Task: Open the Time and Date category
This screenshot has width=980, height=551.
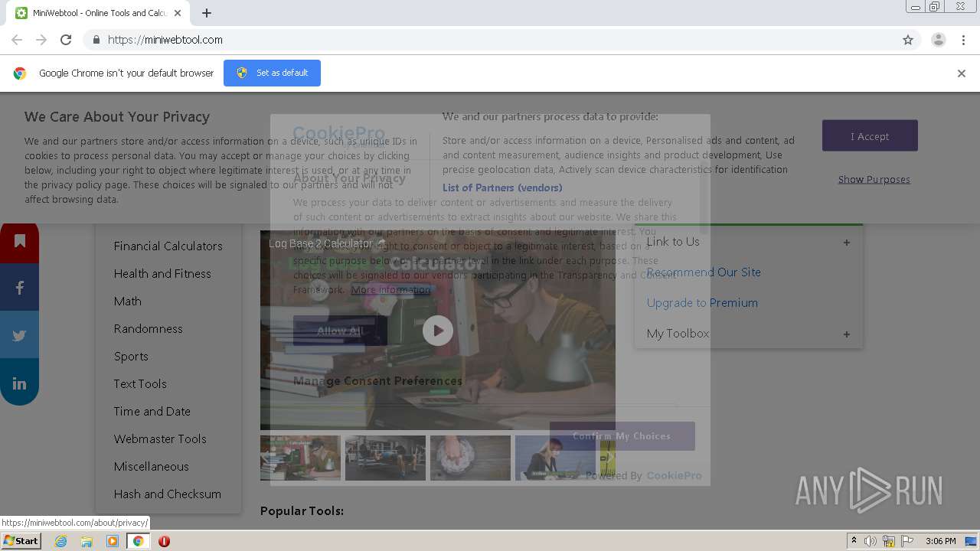Action: (152, 411)
